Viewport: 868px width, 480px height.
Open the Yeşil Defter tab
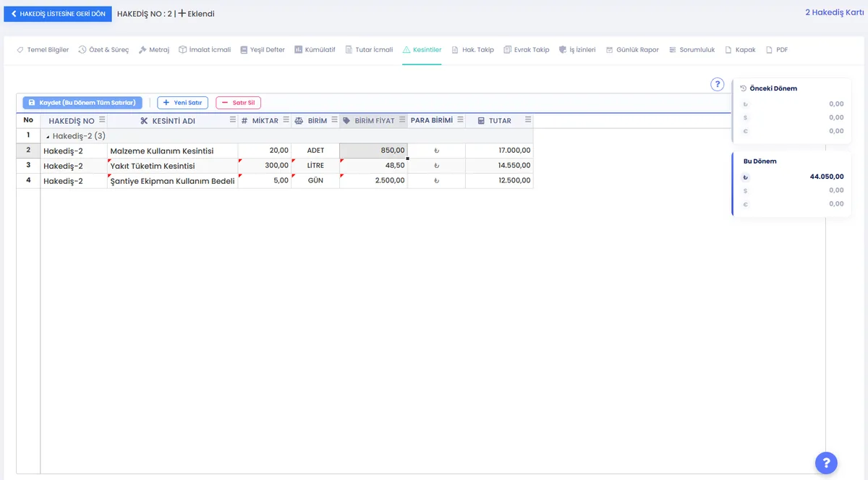point(263,50)
